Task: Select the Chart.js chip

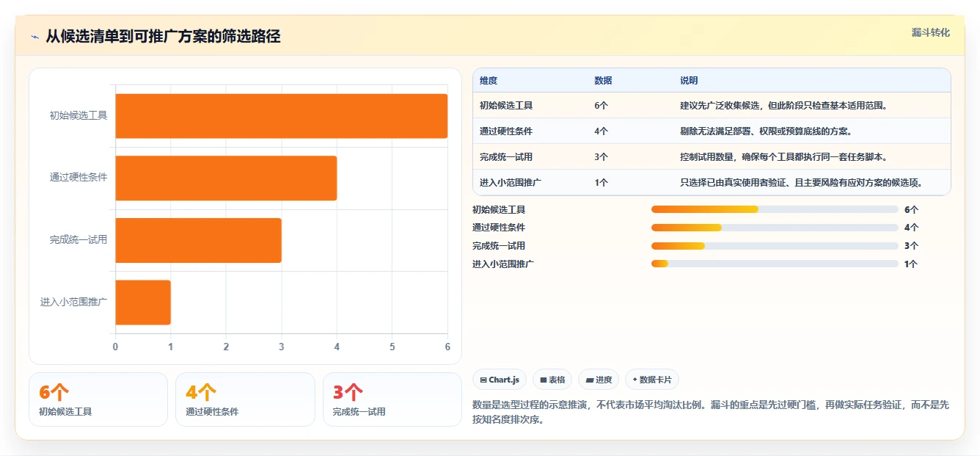Action: [499, 380]
